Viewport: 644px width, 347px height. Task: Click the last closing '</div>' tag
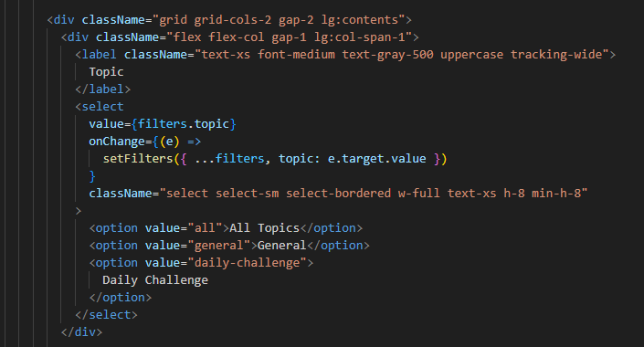tap(81, 332)
